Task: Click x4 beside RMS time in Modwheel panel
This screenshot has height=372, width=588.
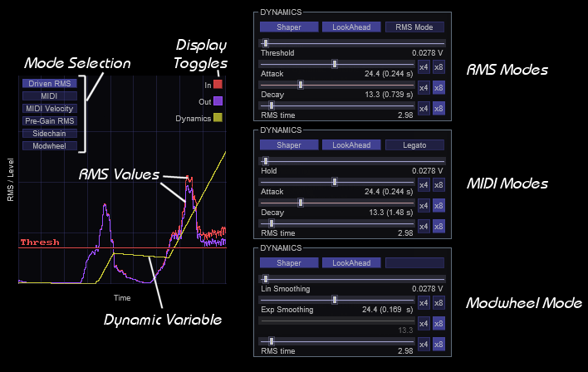Action: [x=424, y=344]
